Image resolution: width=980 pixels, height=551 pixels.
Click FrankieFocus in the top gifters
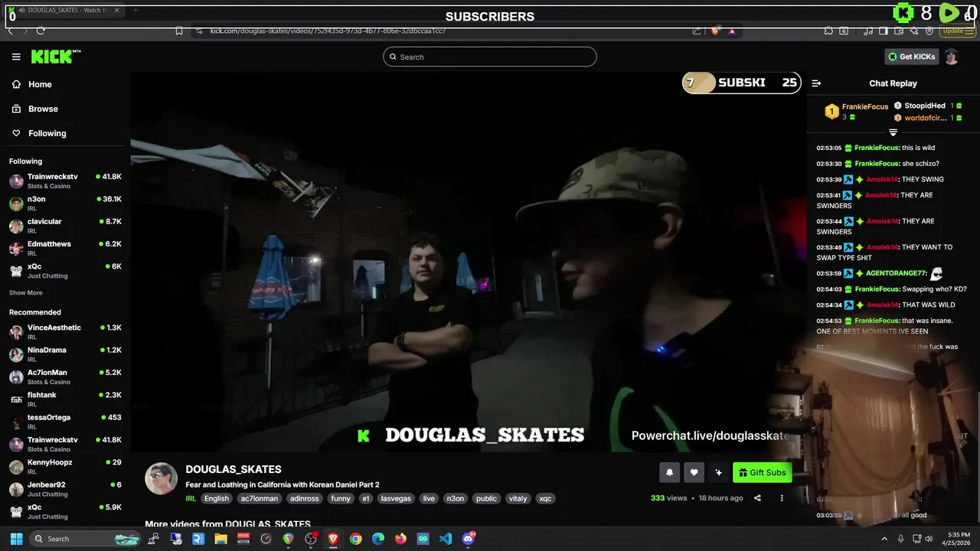(x=865, y=106)
